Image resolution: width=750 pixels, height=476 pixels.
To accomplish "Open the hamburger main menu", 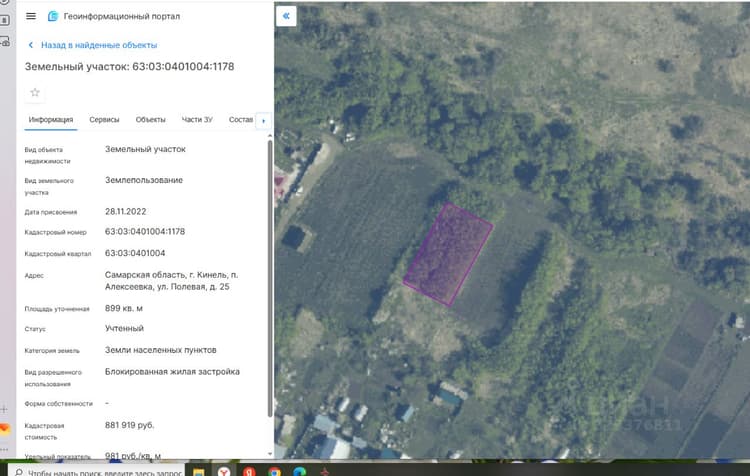I will (x=31, y=16).
